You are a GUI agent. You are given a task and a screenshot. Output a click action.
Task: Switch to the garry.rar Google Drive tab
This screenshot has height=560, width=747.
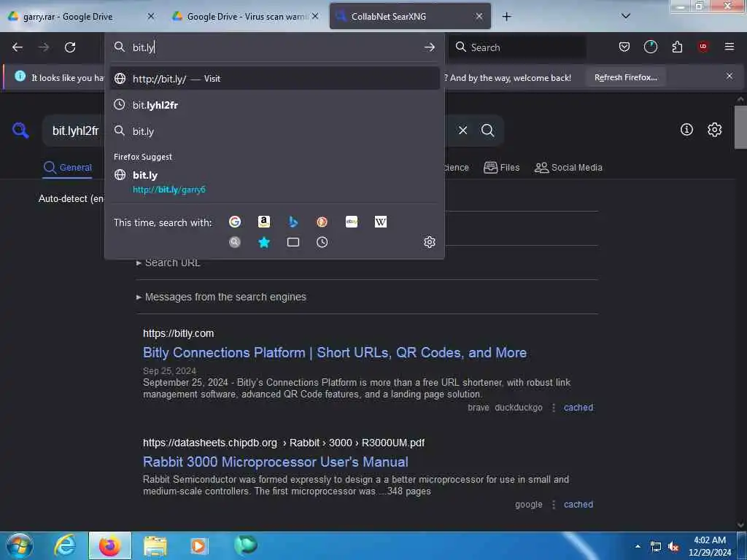[81, 17]
